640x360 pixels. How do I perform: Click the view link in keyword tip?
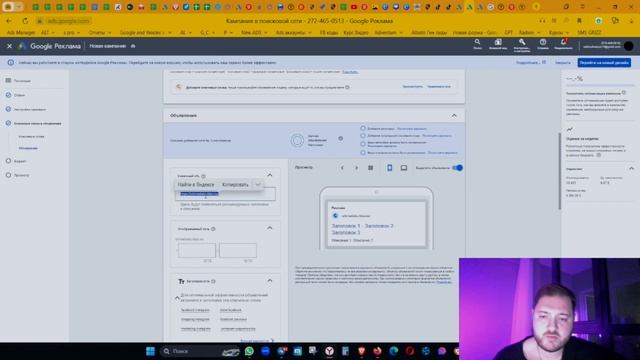(412, 87)
